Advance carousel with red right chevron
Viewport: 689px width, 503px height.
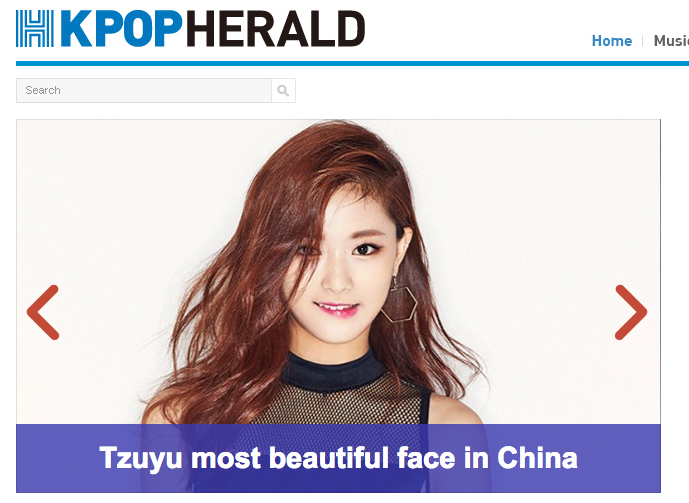631,312
